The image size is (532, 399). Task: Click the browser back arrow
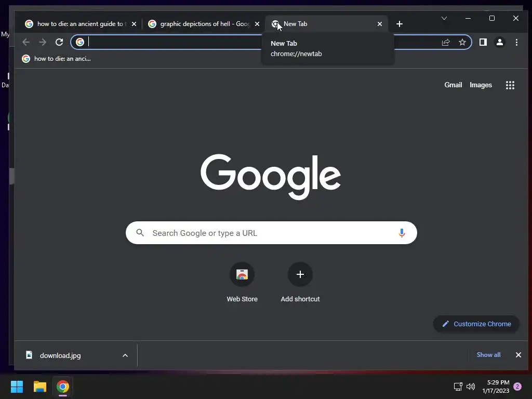click(x=26, y=42)
